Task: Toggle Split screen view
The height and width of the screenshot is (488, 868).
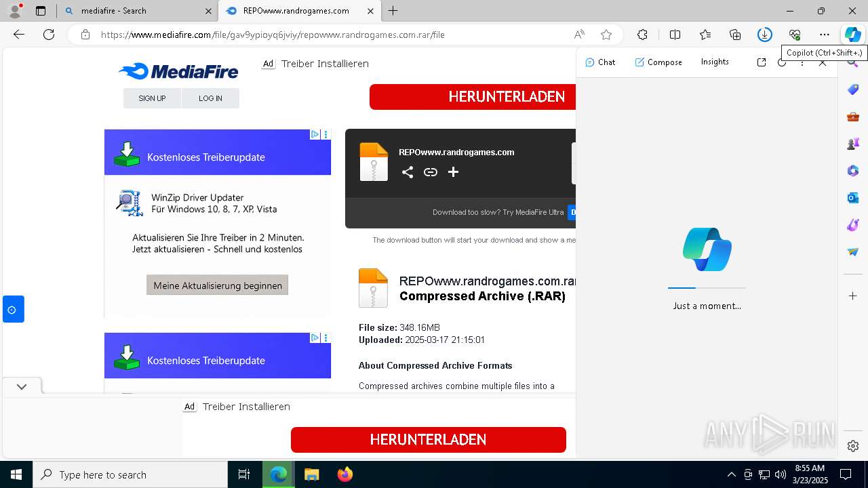Action: click(675, 35)
